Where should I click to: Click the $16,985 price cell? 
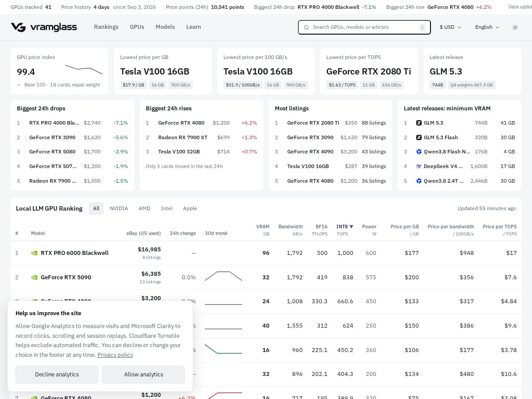(149, 250)
